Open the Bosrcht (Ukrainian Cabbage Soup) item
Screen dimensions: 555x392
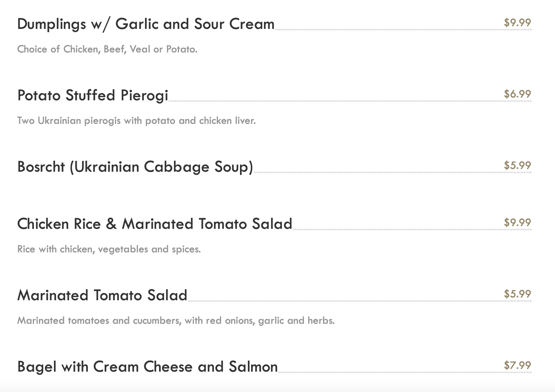(x=135, y=167)
